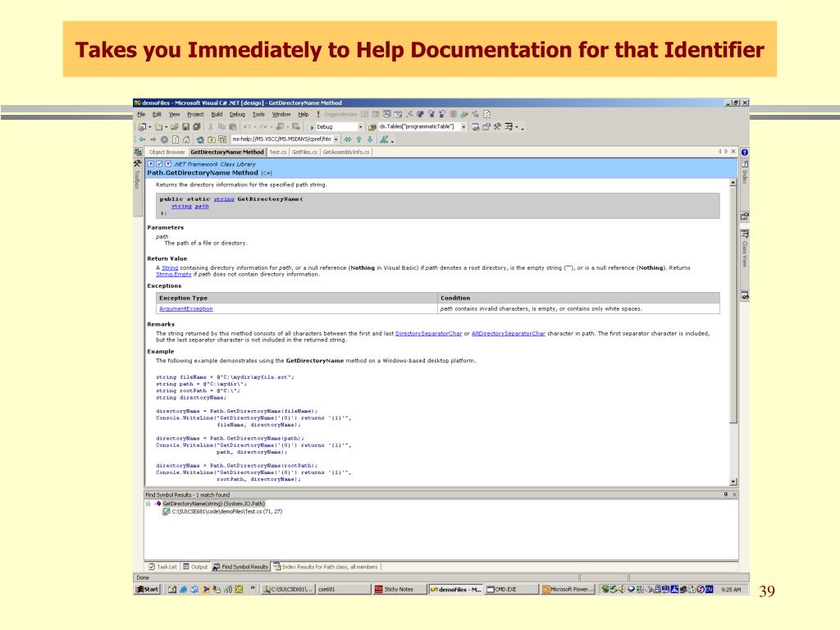
Task: Open the ds.Tables find combo box dropdown
Action: [x=464, y=127]
